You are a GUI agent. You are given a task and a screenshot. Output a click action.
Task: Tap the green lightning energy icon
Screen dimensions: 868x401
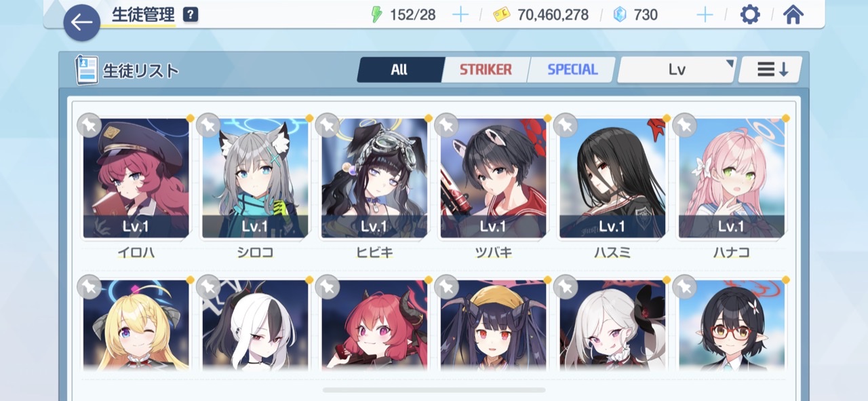(377, 14)
